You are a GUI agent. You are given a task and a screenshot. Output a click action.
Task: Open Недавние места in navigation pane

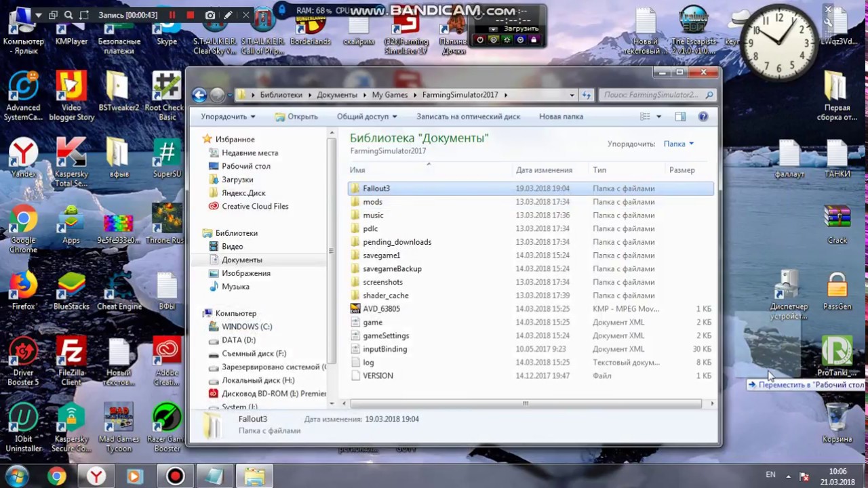[250, 152]
